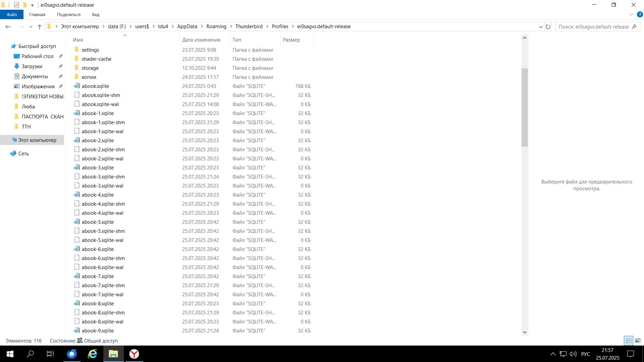
Task: Expand the breadcrumb arrow after Profiles
Action: tap(293, 27)
